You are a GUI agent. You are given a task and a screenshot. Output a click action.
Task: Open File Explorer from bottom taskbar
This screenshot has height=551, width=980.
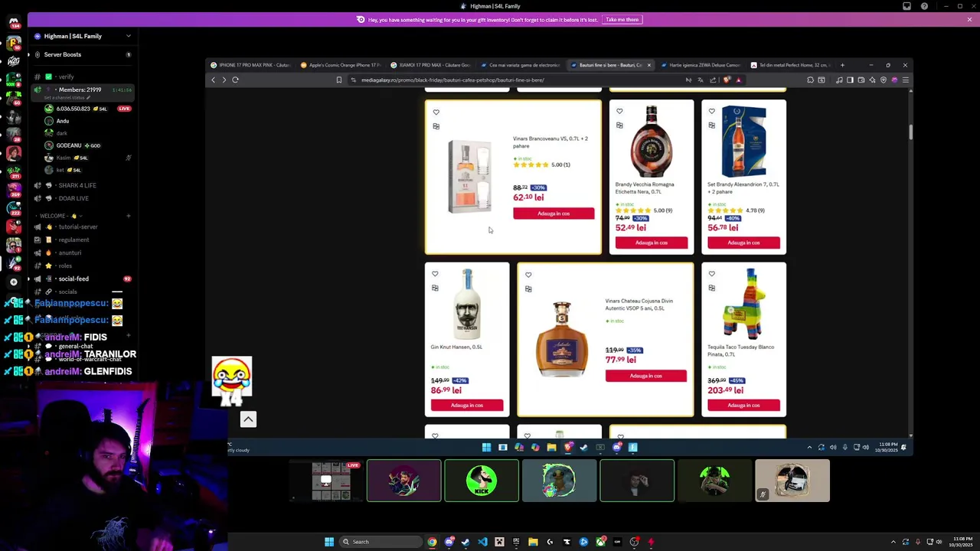533,542
